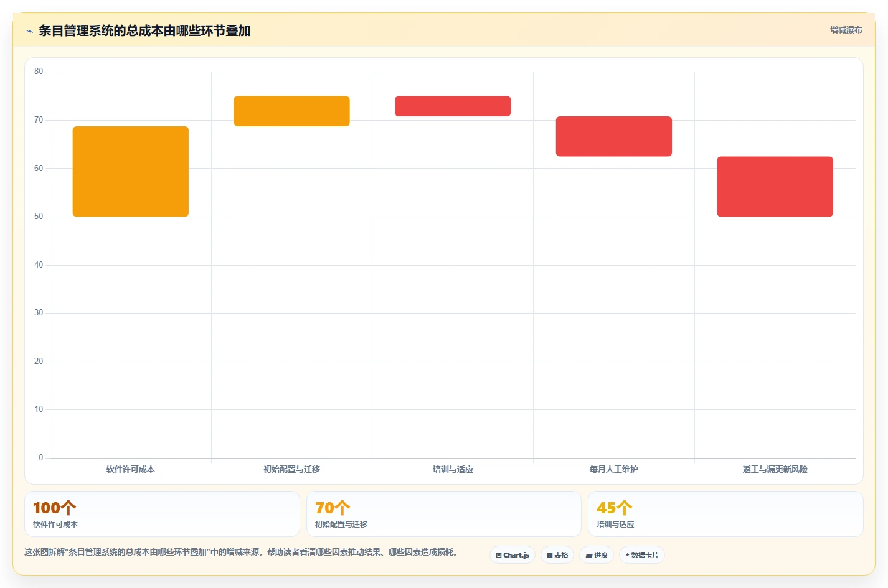
Task: Open the 70个 初始配置与迁移 card
Action: (x=444, y=514)
